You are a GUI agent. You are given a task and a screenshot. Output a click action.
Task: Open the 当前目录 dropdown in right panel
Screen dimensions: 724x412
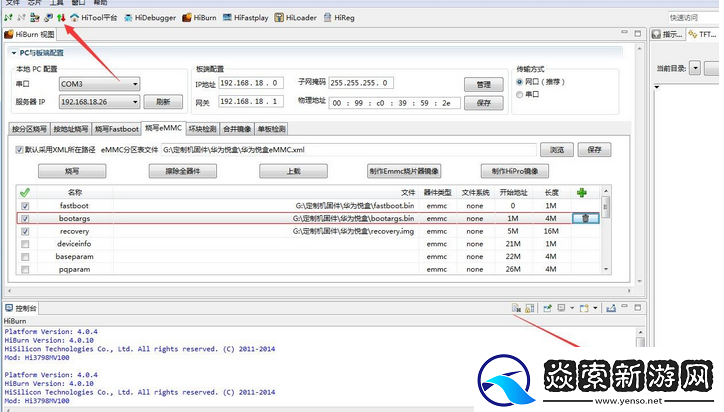(x=695, y=68)
